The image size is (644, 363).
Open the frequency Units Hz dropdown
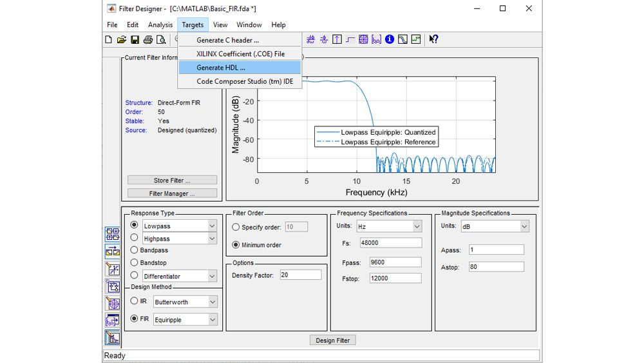417,226
